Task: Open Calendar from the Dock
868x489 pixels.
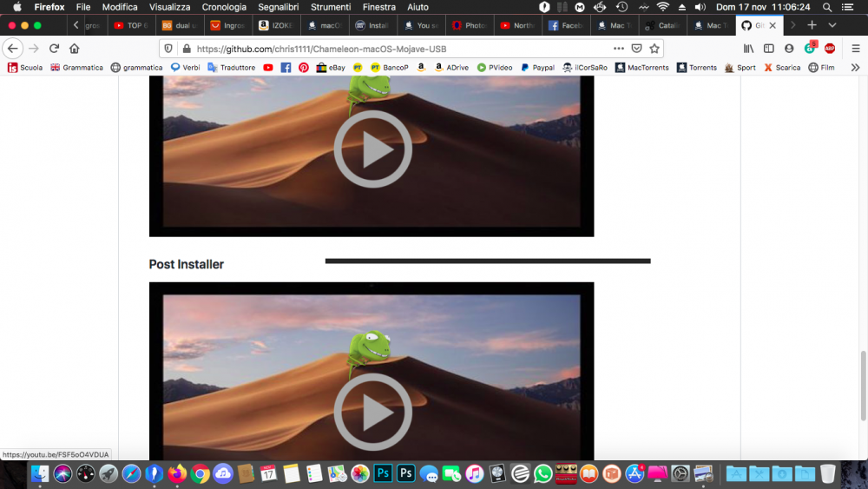Action: [268, 474]
